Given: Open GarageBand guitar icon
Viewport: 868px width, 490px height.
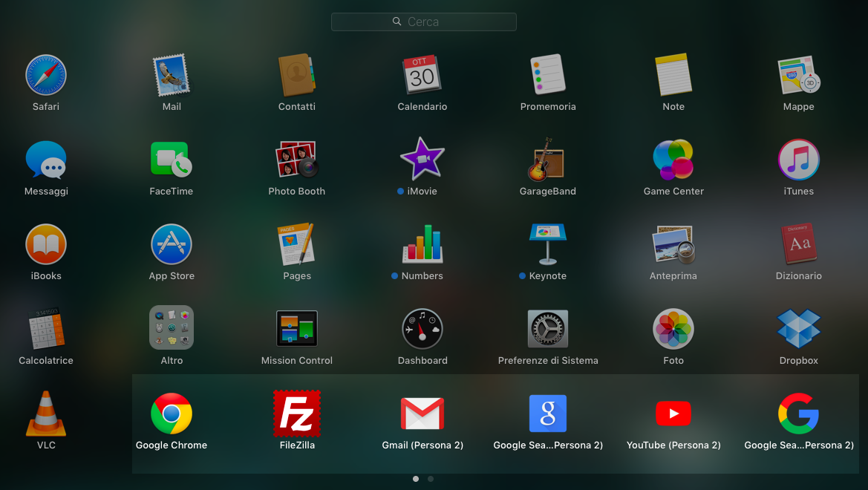Looking at the screenshot, I should pos(547,160).
